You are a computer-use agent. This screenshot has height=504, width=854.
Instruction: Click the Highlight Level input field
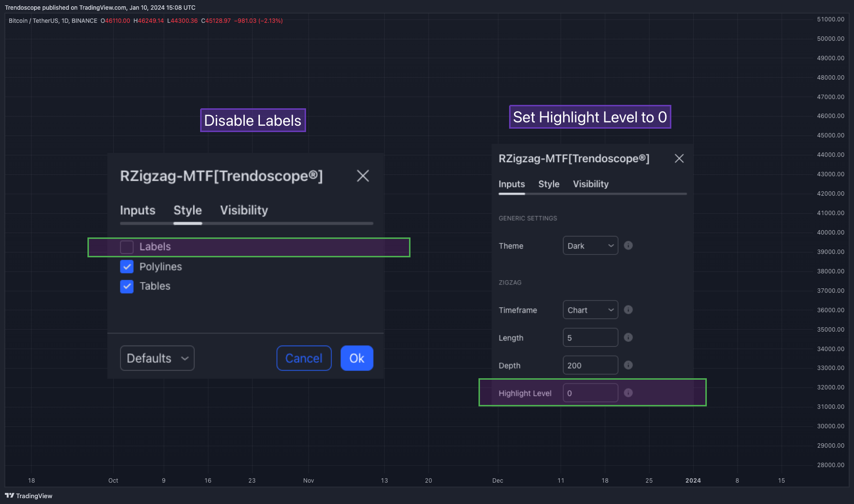[590, 393]
